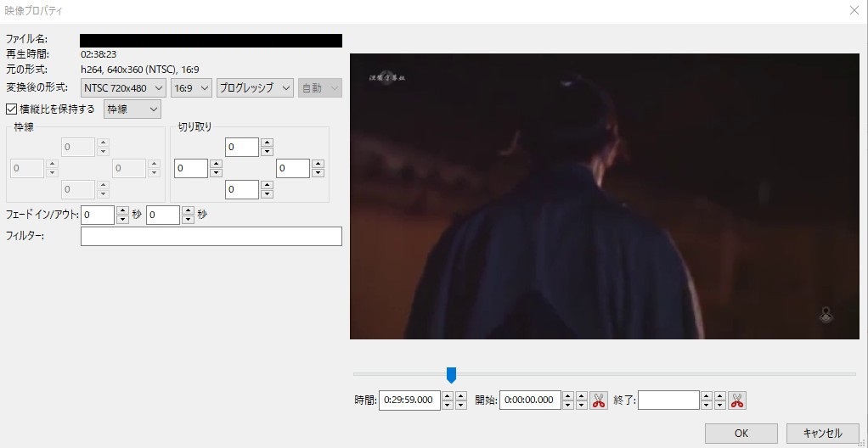This screenshot has width=868, height=448.
Task: Click inside the 開始 start time field
Action: tap(530, 400)
